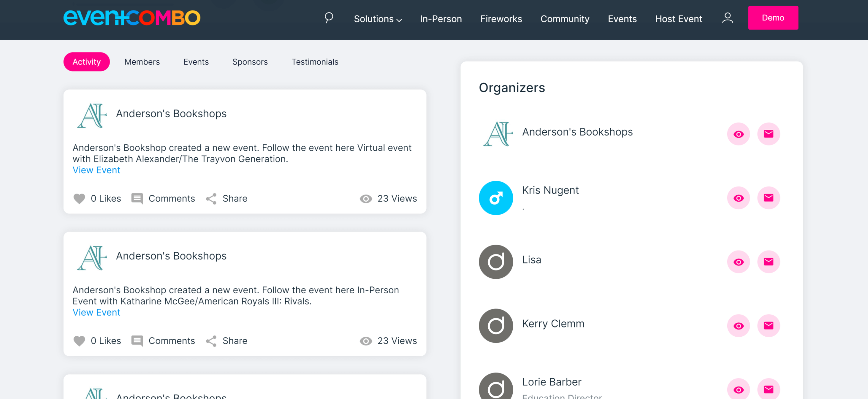
Task: Click the mail icon for Kris Nugent
Action: point(768,198)
